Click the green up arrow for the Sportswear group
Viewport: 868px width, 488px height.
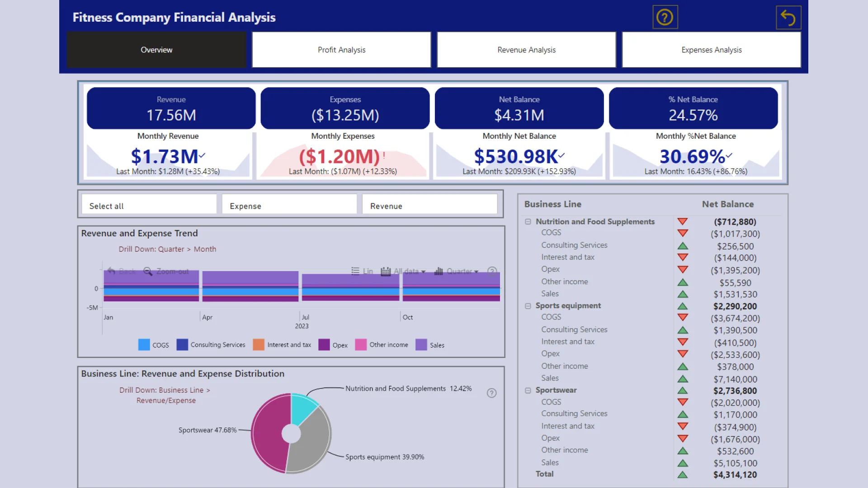point(683,390)
